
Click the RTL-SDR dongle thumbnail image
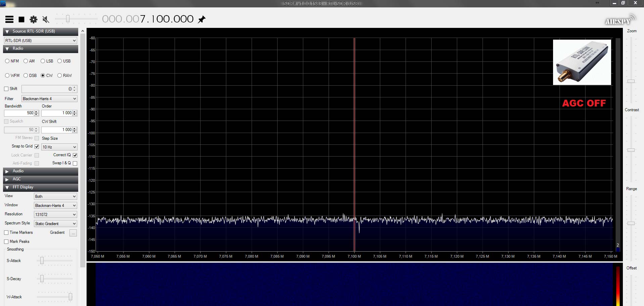coord(582,62)
